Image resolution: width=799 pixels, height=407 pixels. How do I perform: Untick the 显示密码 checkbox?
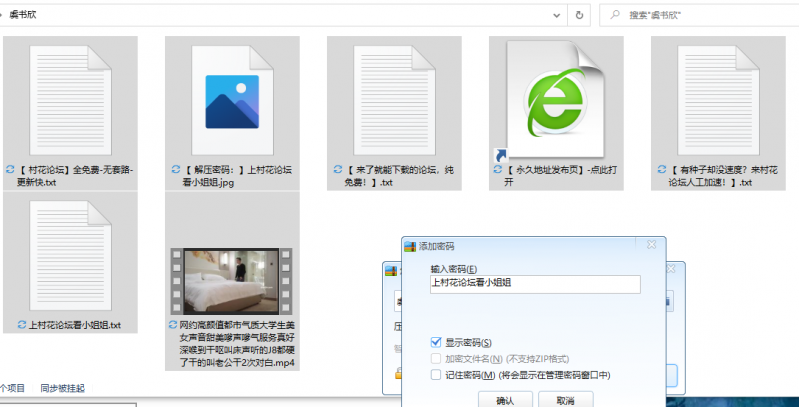click(x=436, y=342)
